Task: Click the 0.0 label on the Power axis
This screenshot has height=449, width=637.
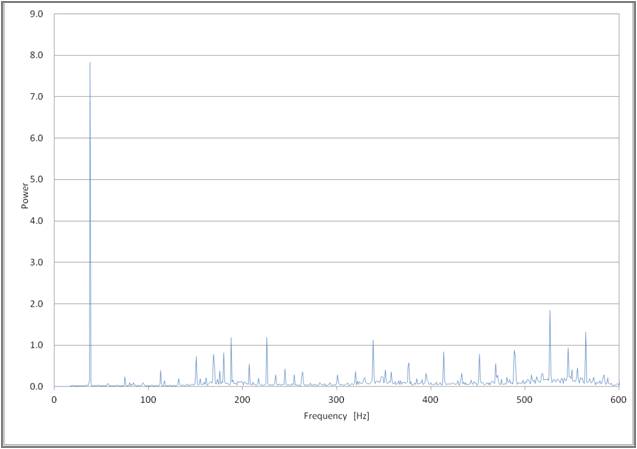Action: click(36, 387)
